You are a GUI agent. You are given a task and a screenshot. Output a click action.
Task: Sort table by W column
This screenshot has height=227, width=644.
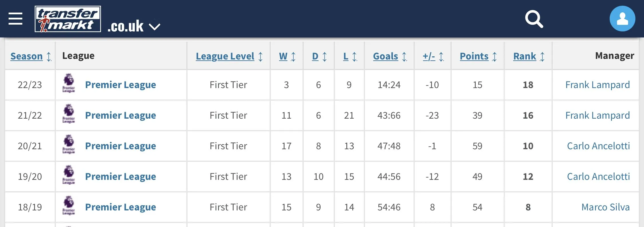283,56
